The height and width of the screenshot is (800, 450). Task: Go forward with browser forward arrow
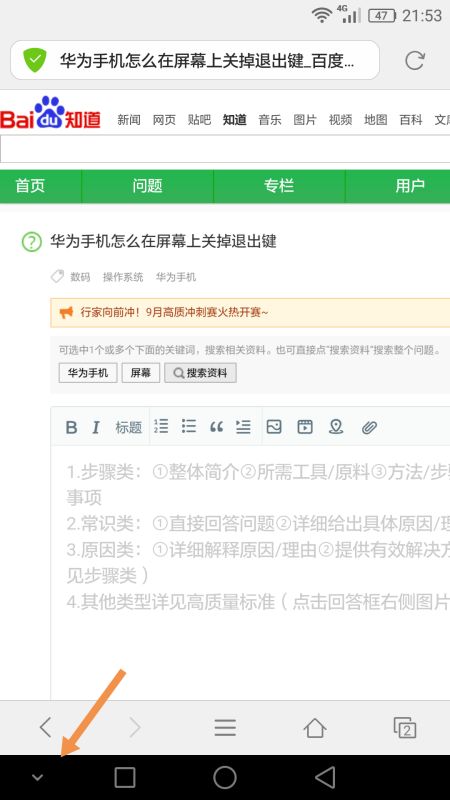pyautogui.click(x=135, y=727)
